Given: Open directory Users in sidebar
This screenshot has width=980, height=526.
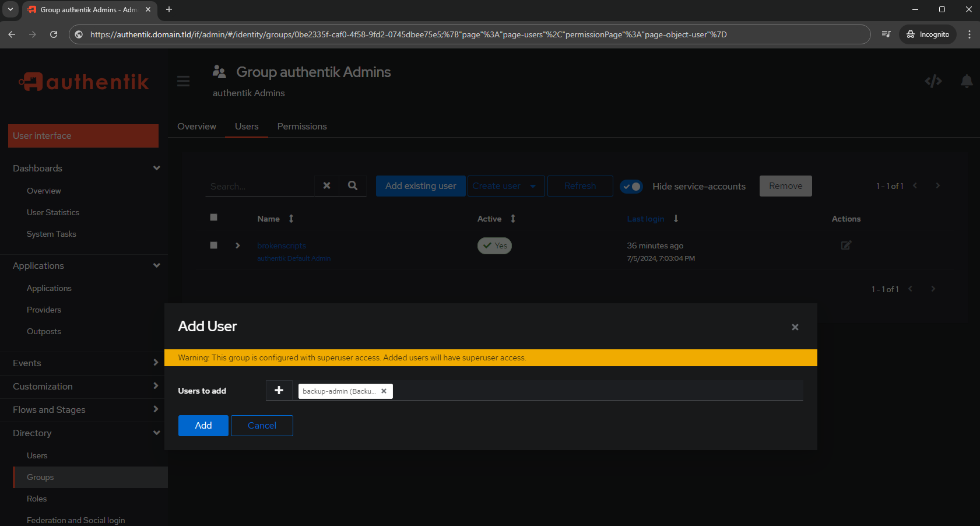Looking at the screenshot, I should point(37,455).
